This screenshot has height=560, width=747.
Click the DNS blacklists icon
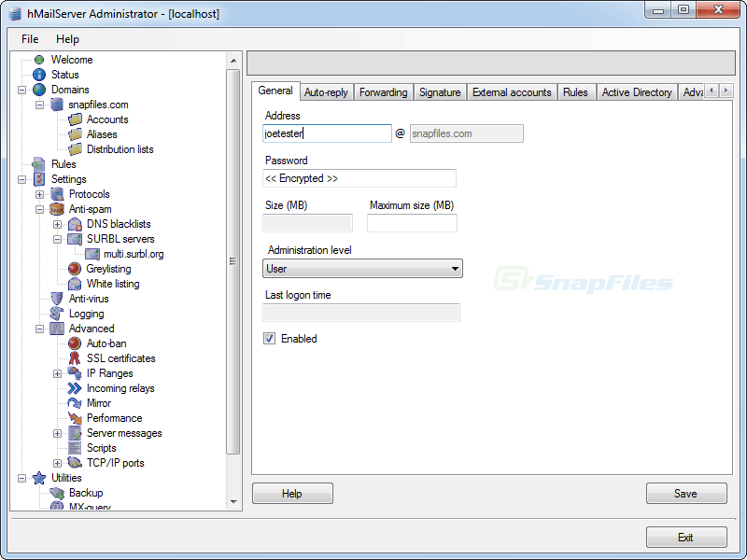pyautogui.click(x=75, y=224)
